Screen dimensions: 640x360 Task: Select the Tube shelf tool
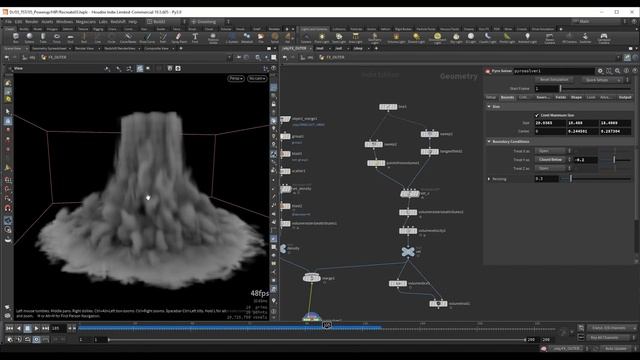[43, 38]
